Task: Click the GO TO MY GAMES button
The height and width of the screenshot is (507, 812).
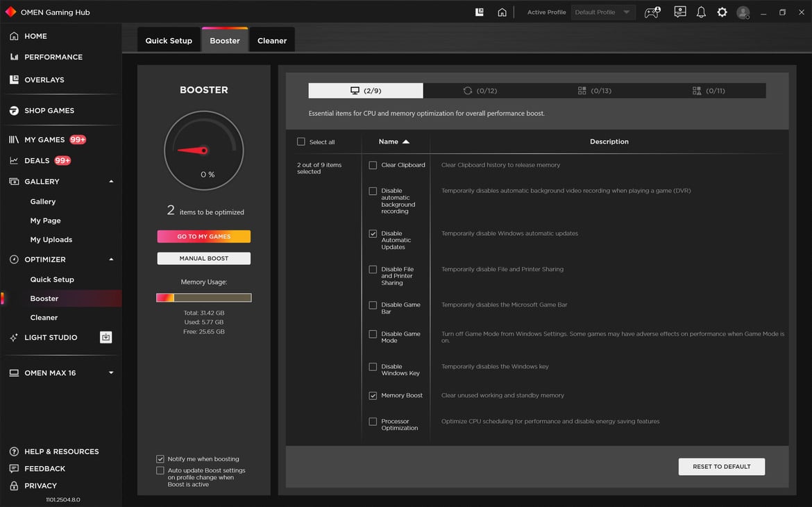Action: tap(204, 237)
